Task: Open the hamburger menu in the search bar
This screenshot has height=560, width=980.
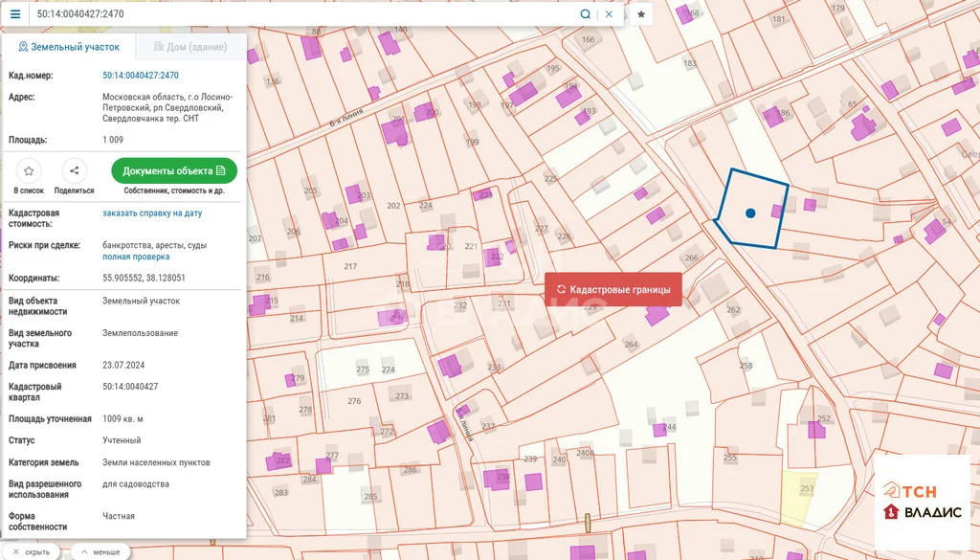Action: tap(14, 14)
